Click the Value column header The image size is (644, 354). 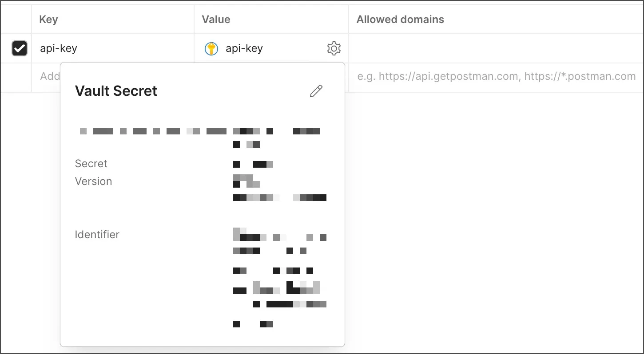click(216, 20)
